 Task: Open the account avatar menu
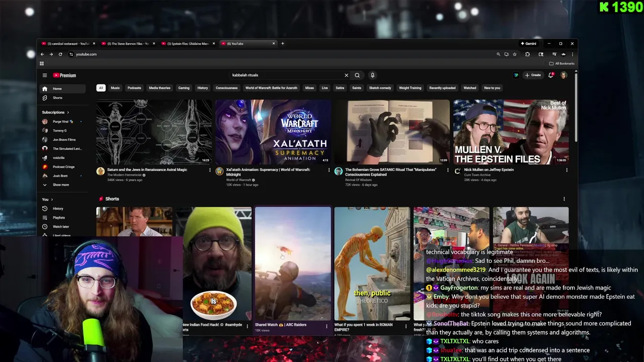coord(563,75)
